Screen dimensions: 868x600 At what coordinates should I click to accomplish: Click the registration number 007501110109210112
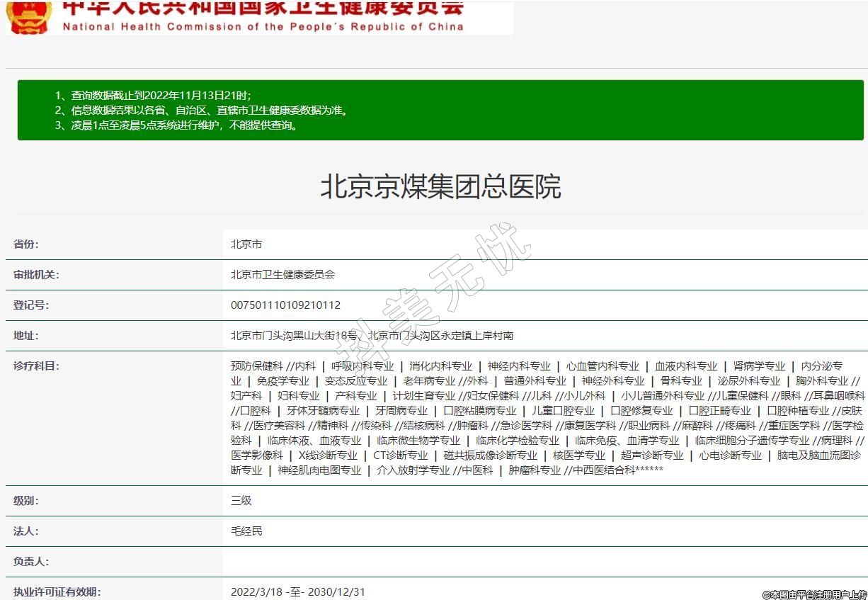285,305
